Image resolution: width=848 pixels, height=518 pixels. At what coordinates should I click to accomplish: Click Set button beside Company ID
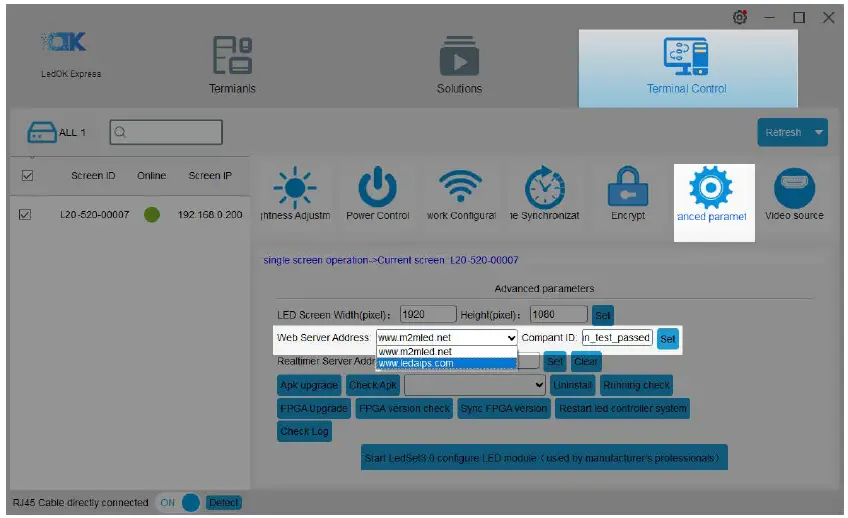click(667, 339)
